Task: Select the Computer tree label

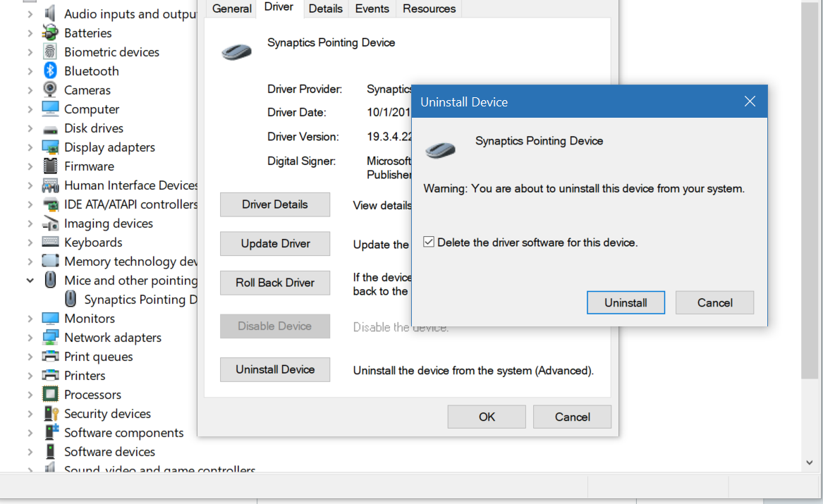Action: tap(92, 109)
